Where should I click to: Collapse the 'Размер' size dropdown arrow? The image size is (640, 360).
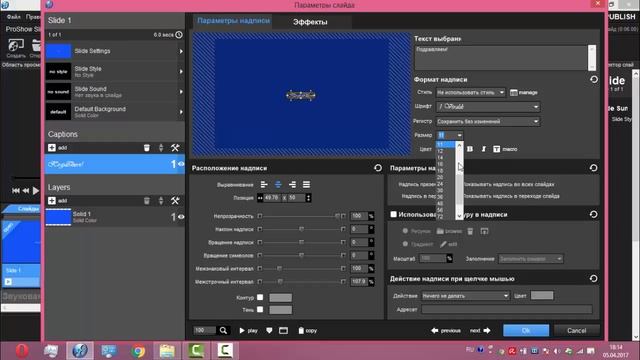tap(459, 135)
